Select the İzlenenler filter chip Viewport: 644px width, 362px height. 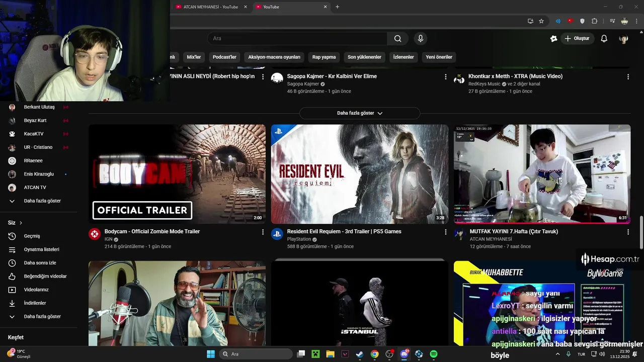pos(404,57)
